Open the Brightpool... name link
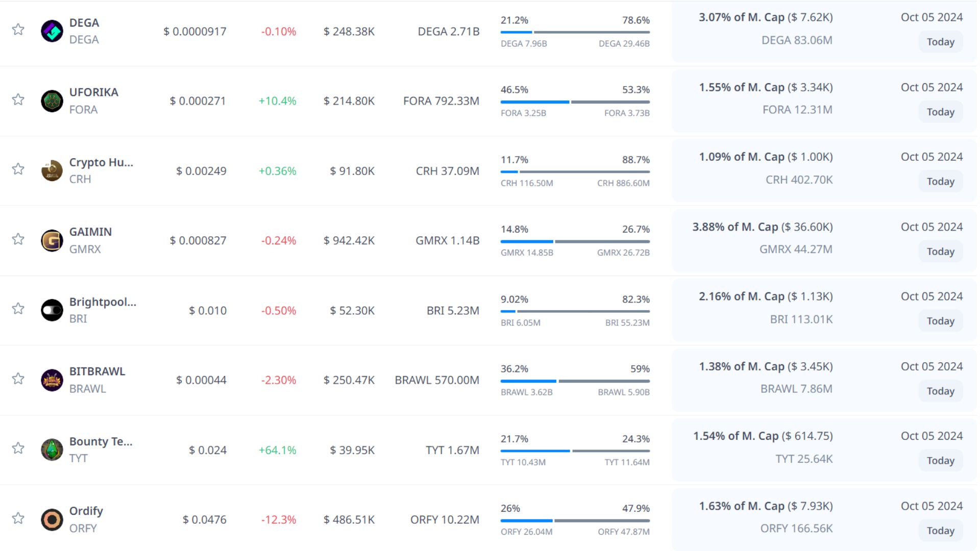 click(x=103, y=302)
